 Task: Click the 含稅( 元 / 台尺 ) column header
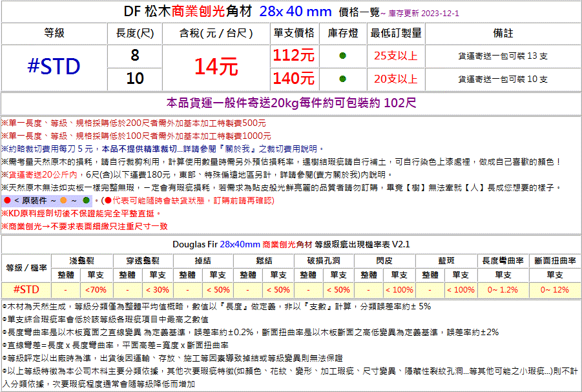pyautogui.click(x=216, y=34)
